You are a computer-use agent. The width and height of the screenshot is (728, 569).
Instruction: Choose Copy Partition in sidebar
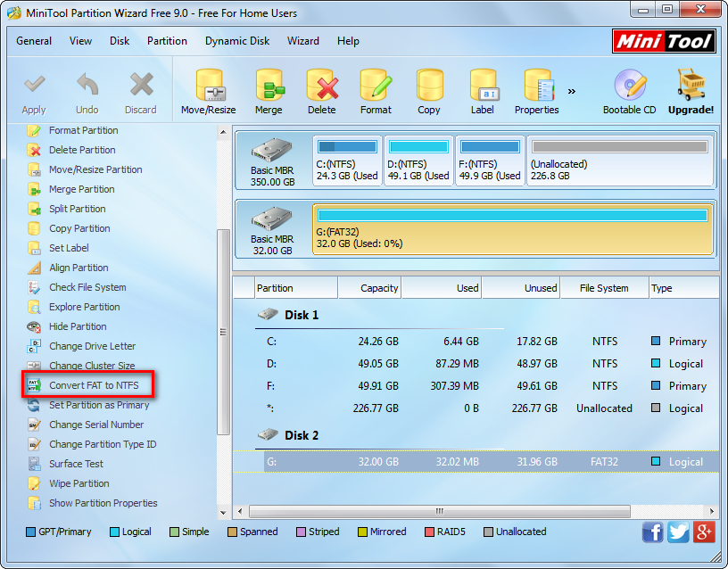[x=79, y=229]
